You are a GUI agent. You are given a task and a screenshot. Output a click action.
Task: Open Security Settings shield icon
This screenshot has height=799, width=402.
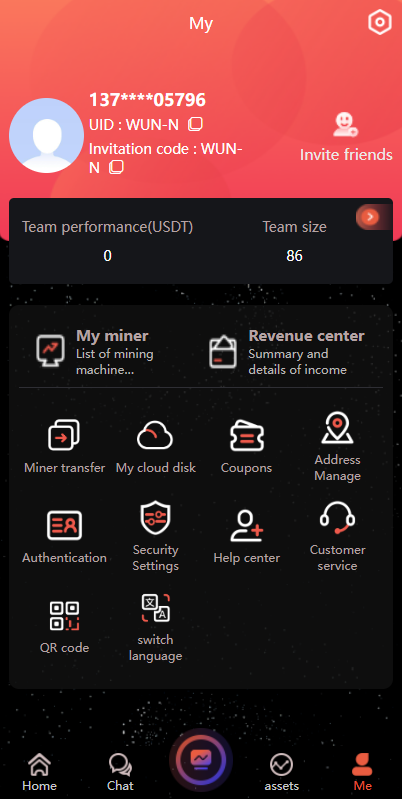(x=155, y=518)
